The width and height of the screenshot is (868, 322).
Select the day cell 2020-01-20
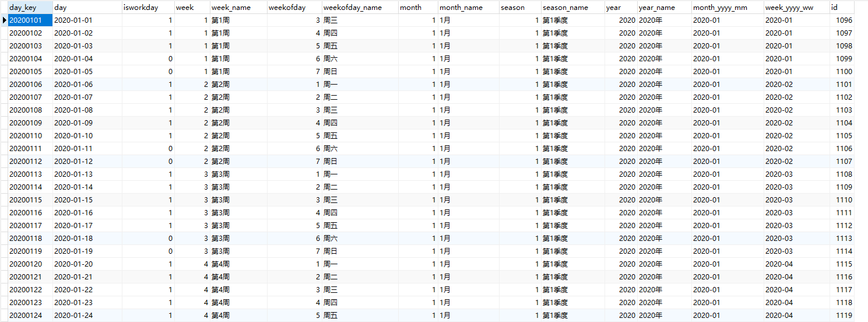pos(87,264)
